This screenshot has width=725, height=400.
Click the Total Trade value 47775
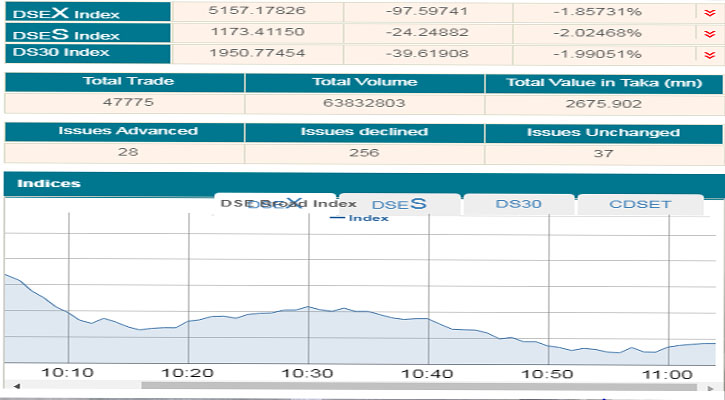[124, 102]
